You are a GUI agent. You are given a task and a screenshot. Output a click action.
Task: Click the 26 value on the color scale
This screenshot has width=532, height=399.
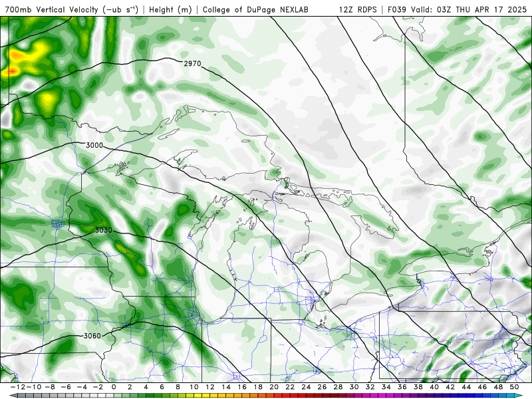[322, 387]
